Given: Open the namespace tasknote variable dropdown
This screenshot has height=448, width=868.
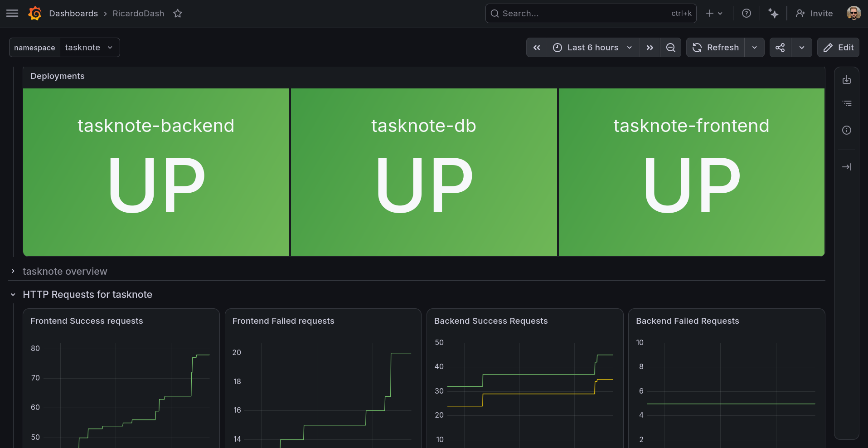Looking at the screenshot, I should (x=90, y=48).
